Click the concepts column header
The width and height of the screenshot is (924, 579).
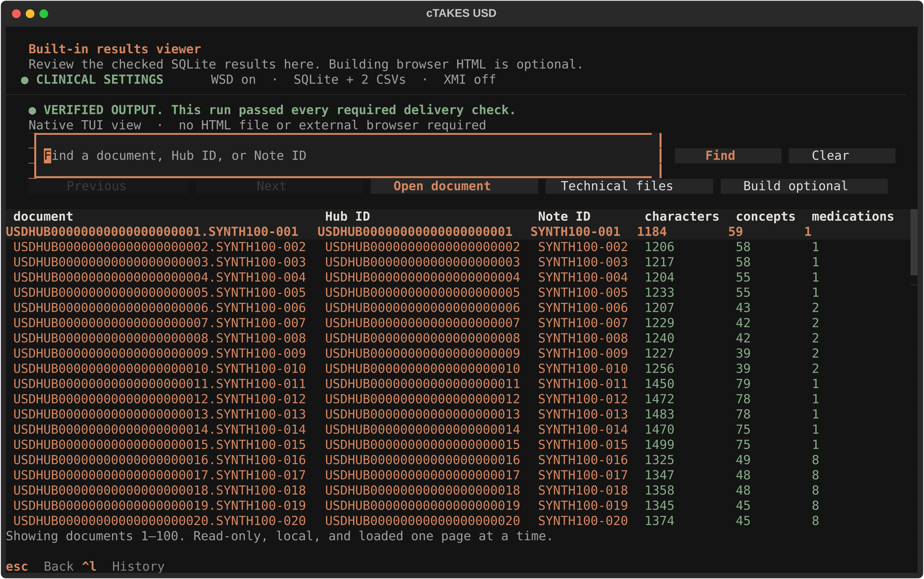(x=765, y=216)
